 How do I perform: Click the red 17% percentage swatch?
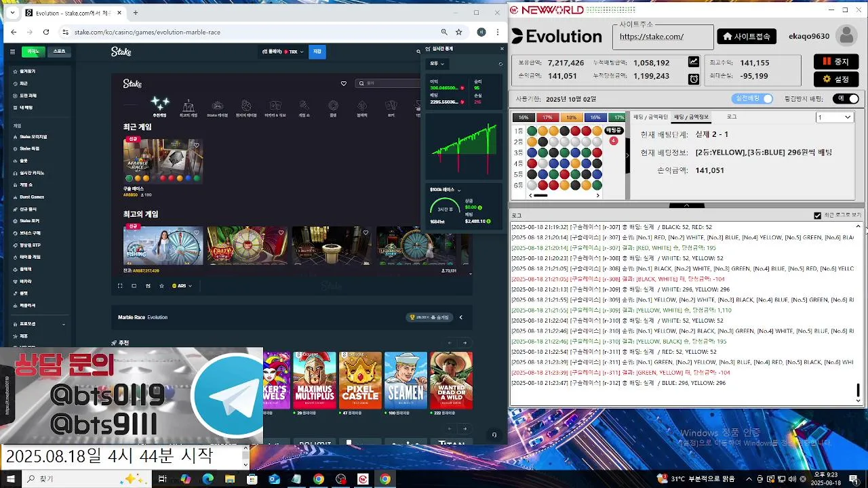tap(547, 117)
